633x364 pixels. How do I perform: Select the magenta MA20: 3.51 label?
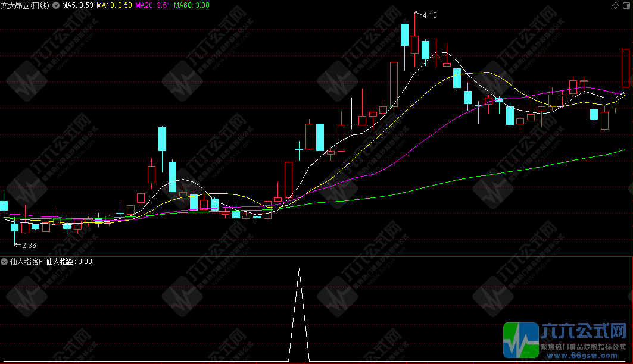tap(152, 5)
